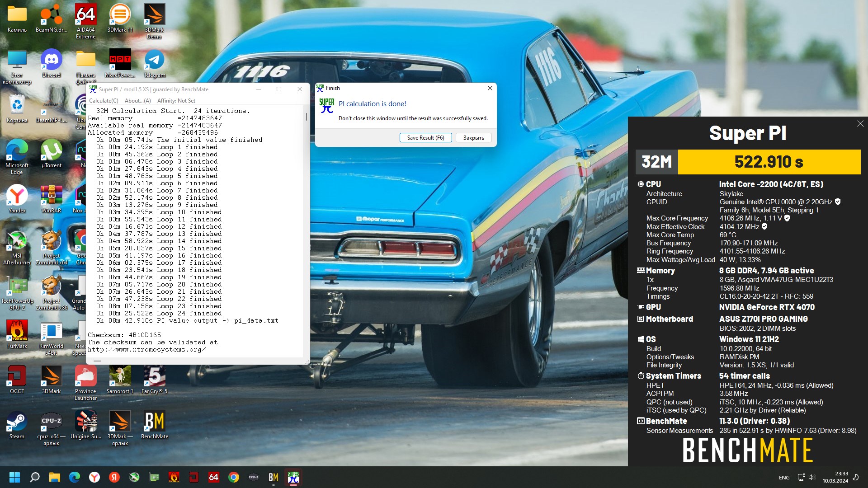Click the Закрыть button in Finish dialog
The image size is (868, 488).
(x=473, y=138)
